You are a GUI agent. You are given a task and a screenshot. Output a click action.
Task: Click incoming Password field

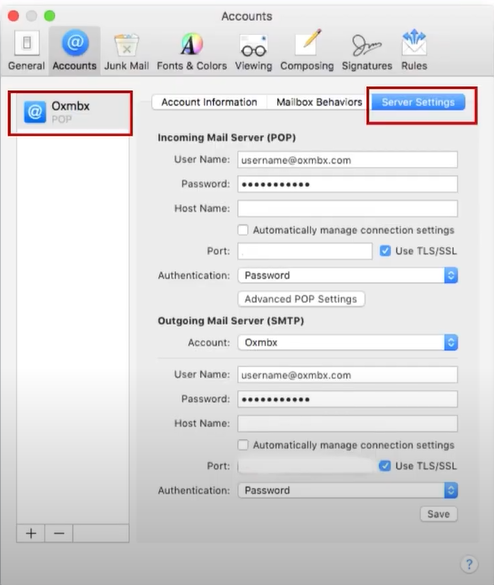click(x=347, y=184)
